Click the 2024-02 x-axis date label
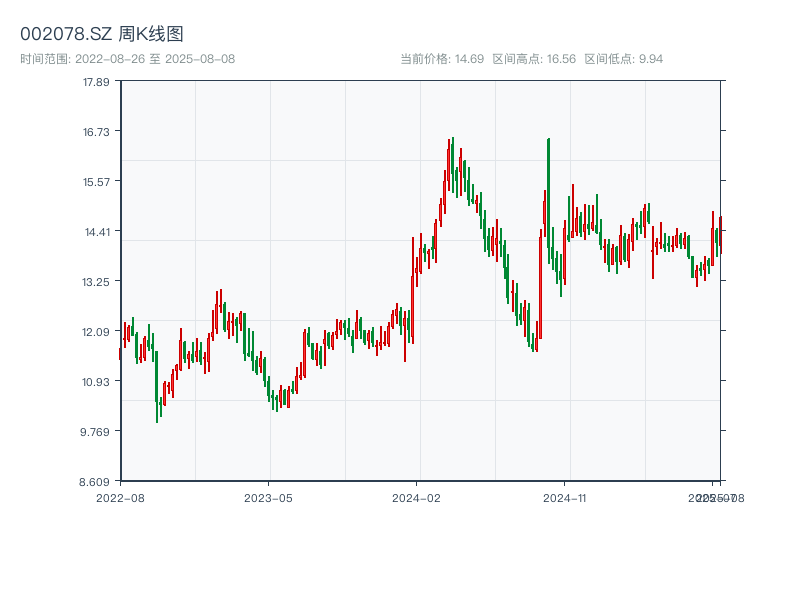This screenshot has height=600, width=800. (417, 497)
